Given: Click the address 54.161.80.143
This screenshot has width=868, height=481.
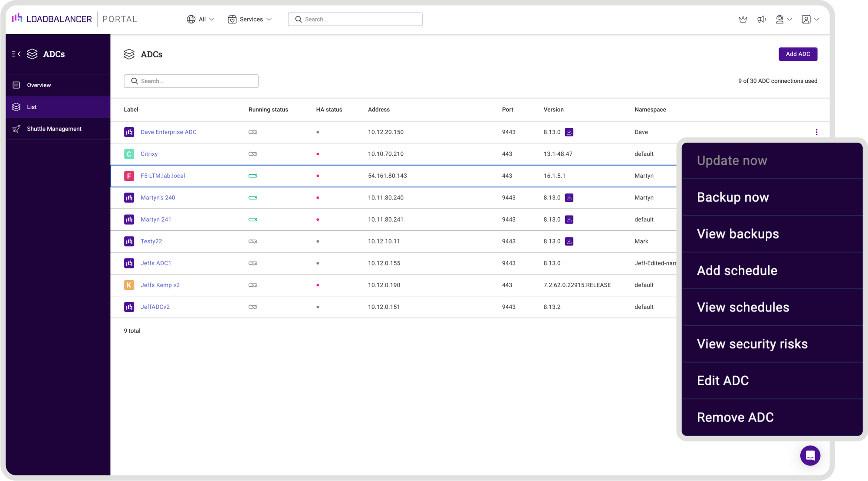Looking at the screenshot, I should pos(388,176).
